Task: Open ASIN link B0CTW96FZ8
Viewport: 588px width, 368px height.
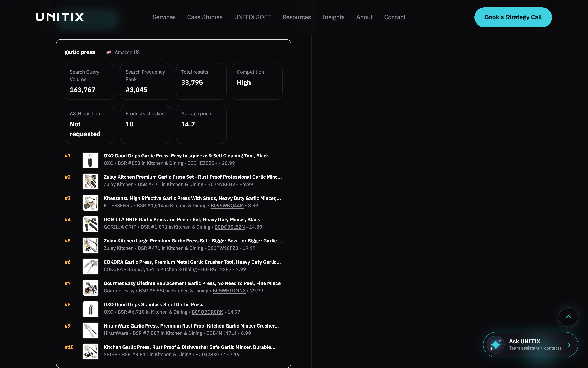Action: click(x=223, y=248)
